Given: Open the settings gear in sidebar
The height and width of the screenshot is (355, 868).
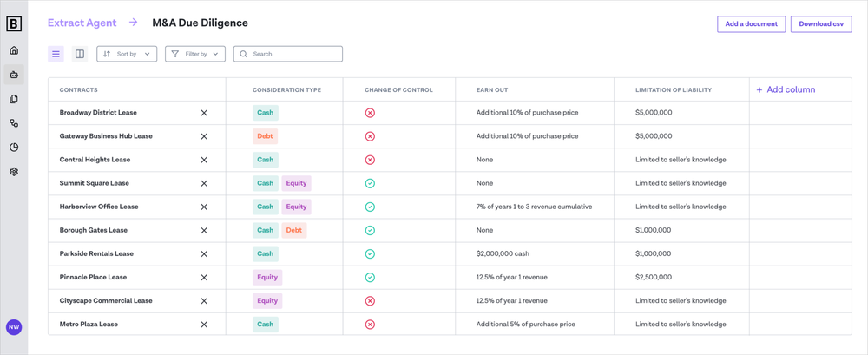Looking at the screenshot, I should 14,172.
